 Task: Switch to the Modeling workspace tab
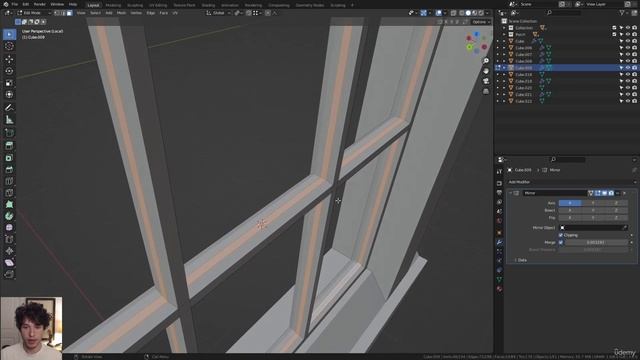coord(113,5)
